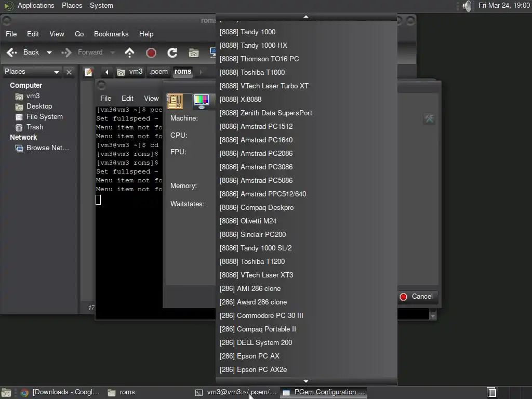Open the Go menu
The width and height of the screenshot is (532, 399).
(79, 34)
